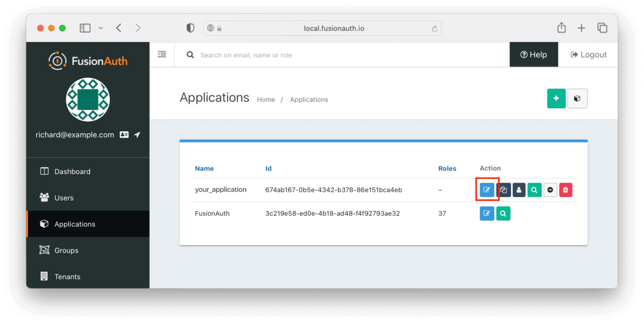The image size is (644, 328).
Task: Toggle Safari sidebar button
Action: [85, 28]
